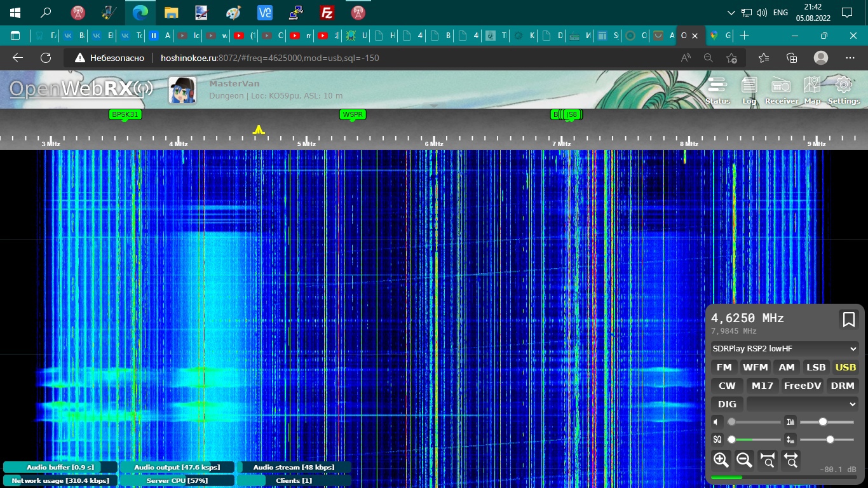The image size is (868, 488).
Task: Enable CW demodulation mode
Action: pos(727,386)
